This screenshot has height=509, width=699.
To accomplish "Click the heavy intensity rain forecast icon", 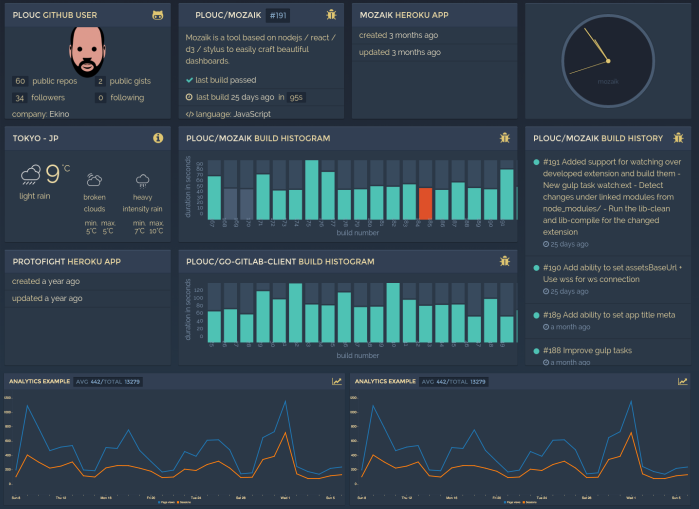I will [143, 181].
